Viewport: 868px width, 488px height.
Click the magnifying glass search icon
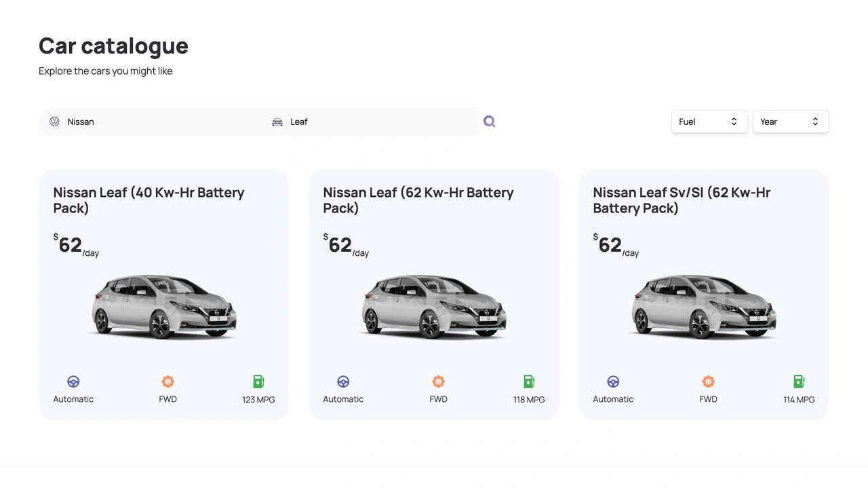[x=489, y=121]
